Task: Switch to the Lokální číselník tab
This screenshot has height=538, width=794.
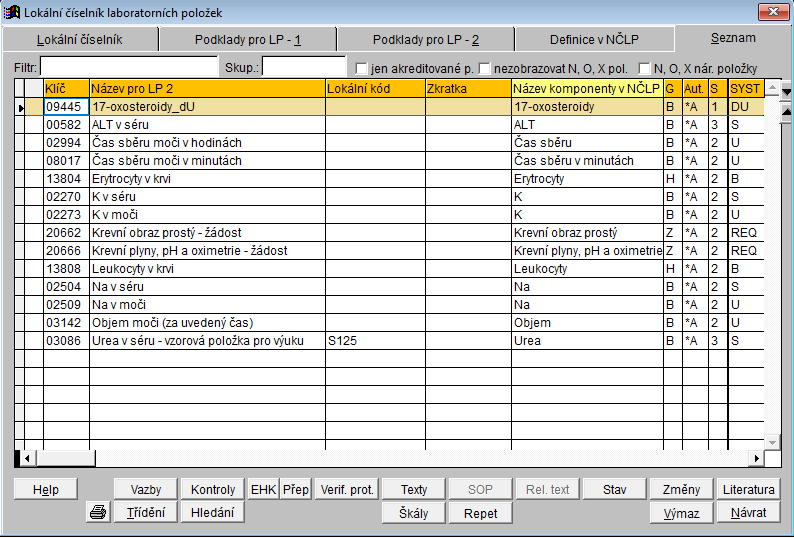Action: [79, 40]
